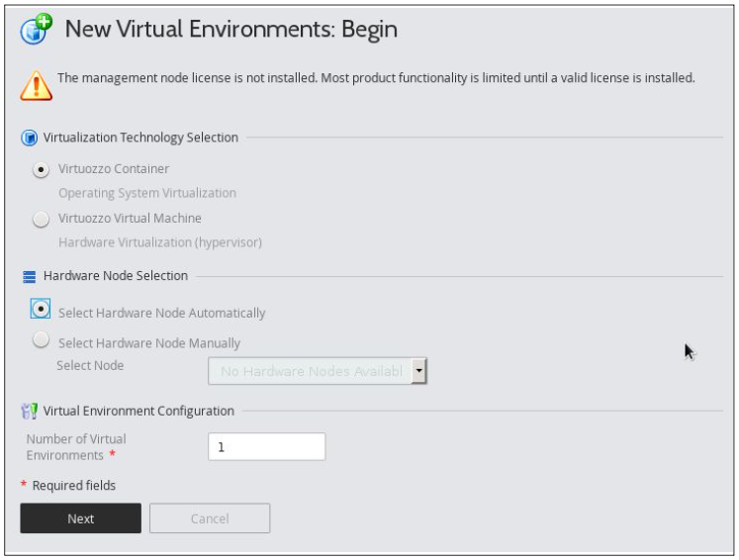Click the Hardware Node Selection section icon
Viewport: 739px width, 560px height.
click(30, 276)
